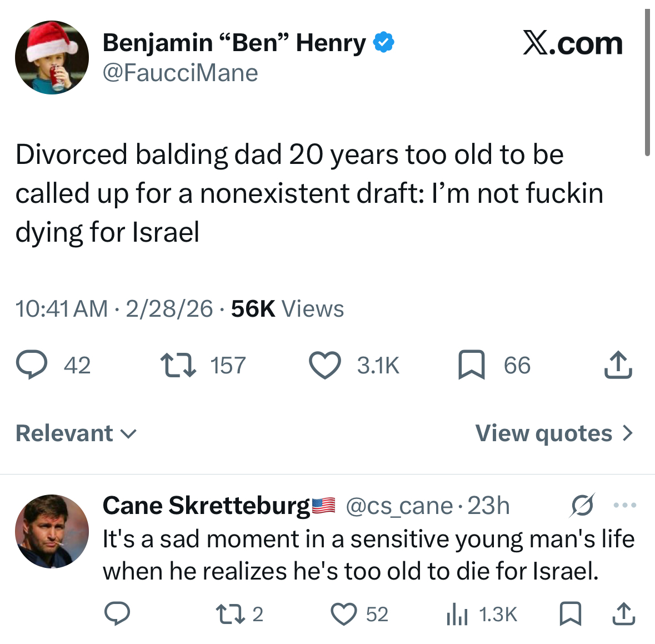Expand the Relevant sort dropdown
The height and width of the screenshot is (644, 655).
pyautogui.click(x=76, y=433)
